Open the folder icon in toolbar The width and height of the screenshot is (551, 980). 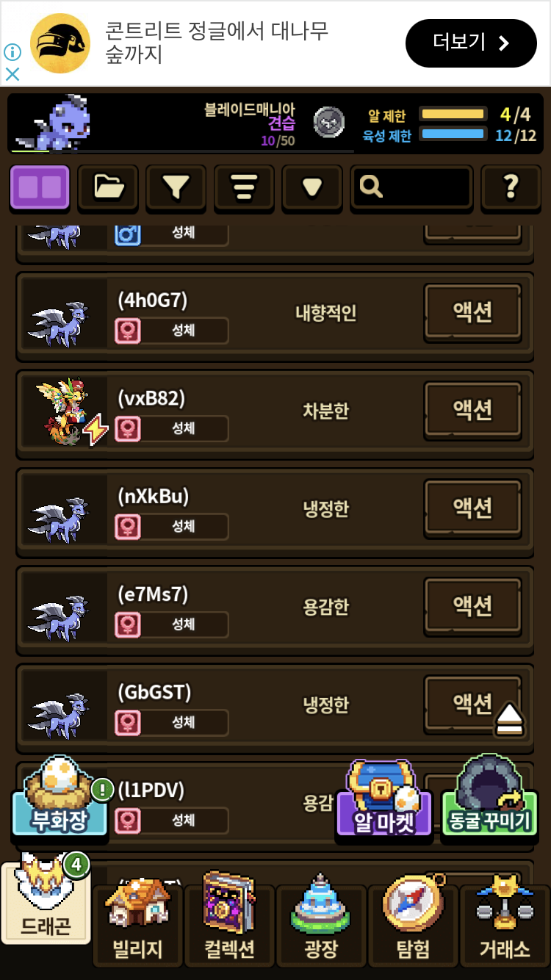pos(108,187)
